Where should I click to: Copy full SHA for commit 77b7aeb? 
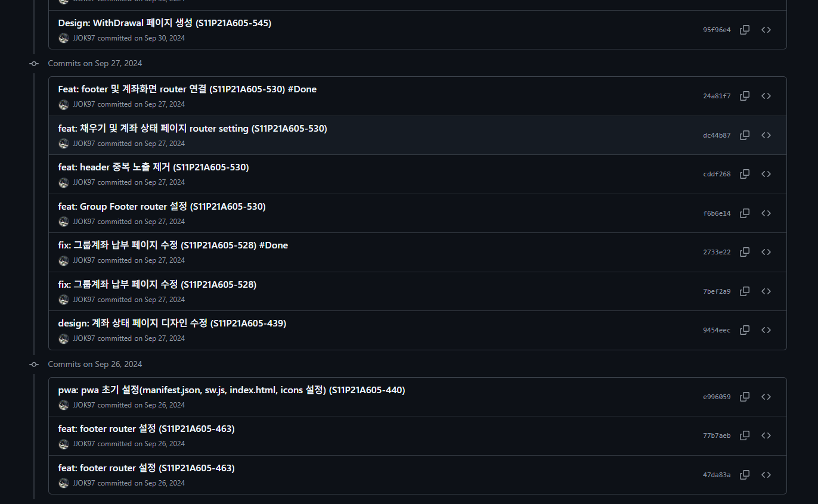[745, 435]
